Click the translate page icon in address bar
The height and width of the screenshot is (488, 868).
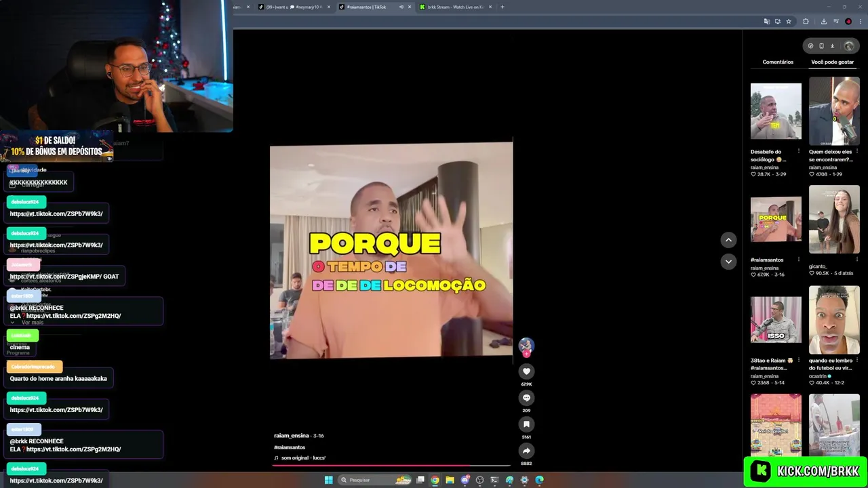tap(767, 21)
